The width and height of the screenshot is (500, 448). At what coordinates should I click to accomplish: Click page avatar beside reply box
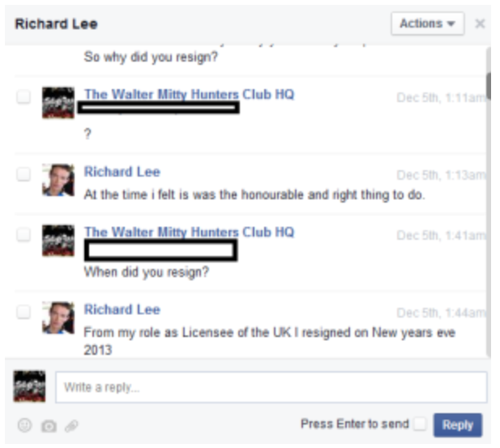point(29,386)
